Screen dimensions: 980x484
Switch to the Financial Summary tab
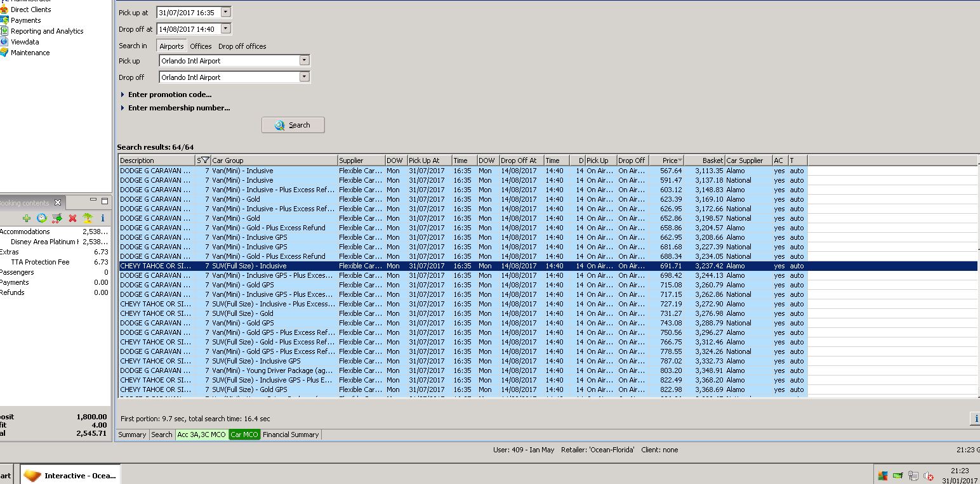click(290, 435)
